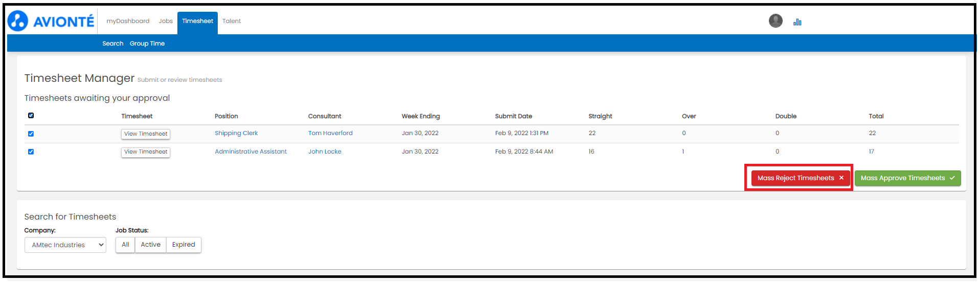Open the user profile avatar
980x282 pixels.
(776, 20)
